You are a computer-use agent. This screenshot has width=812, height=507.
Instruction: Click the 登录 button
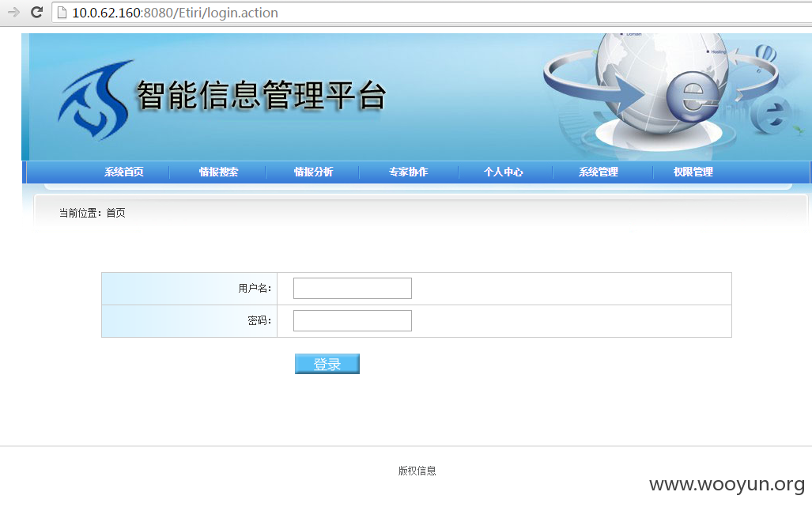click(x=327, y=364)
